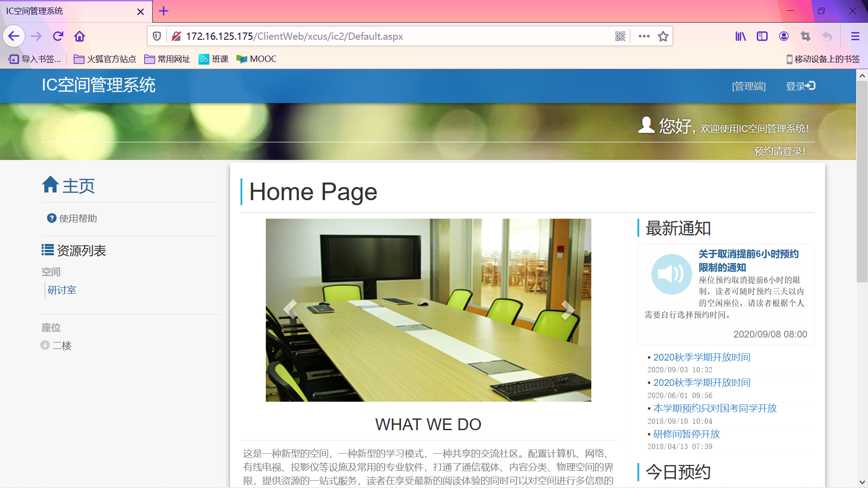This screenshot has height=488, width=868.
Task: Toggle the sidebar view icon
Action: (762, 36)
